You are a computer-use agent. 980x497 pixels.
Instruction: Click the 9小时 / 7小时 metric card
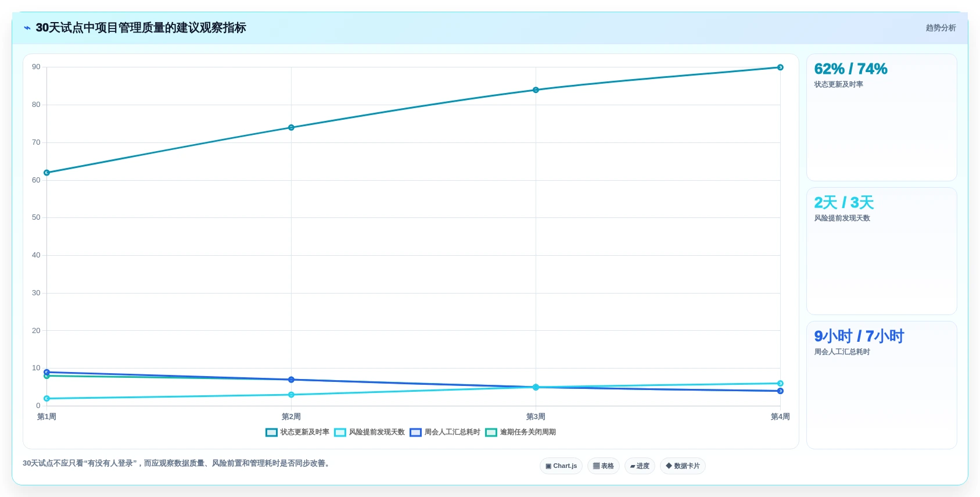881,385
